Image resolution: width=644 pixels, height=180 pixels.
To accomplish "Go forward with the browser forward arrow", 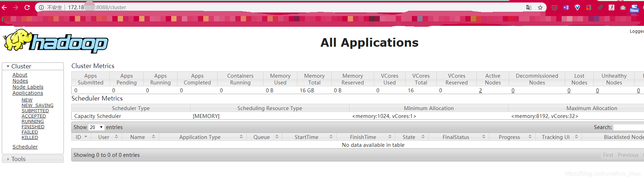I will tap(16, 7).
